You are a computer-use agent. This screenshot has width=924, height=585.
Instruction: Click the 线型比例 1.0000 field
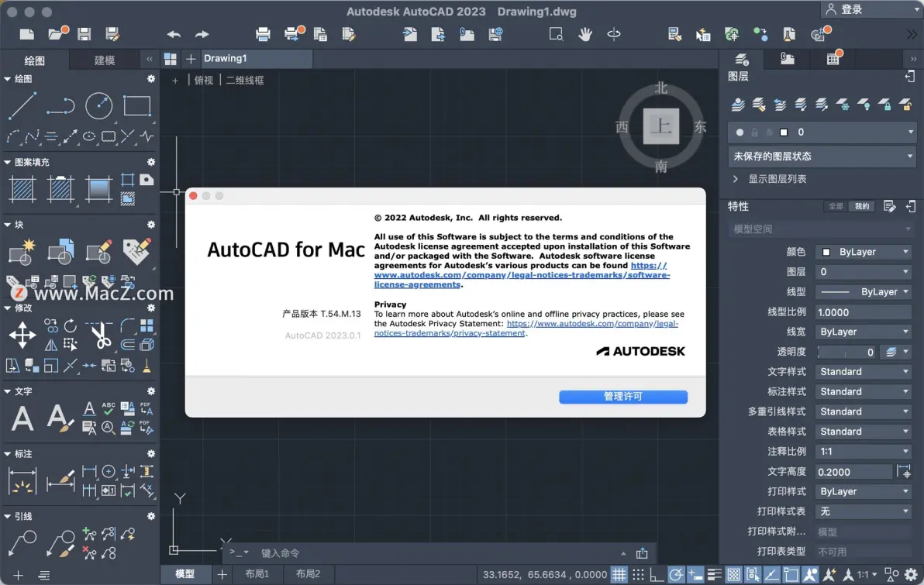tap(864, 312)
